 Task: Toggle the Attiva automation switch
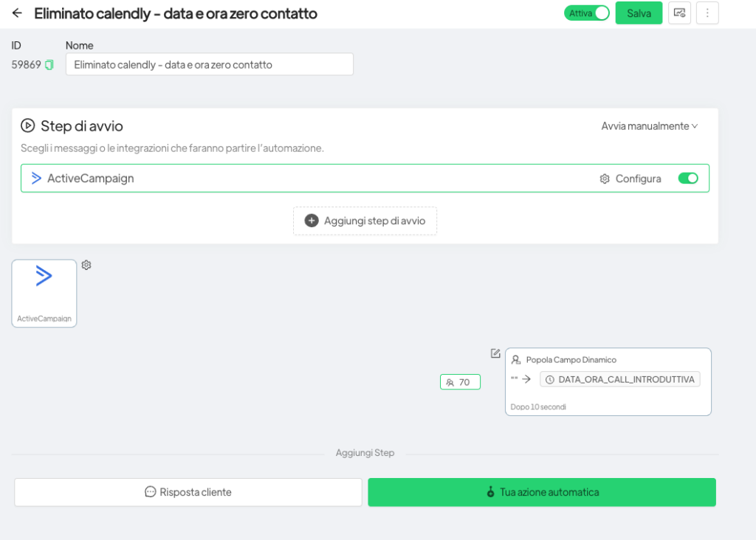tap(587, 13)
